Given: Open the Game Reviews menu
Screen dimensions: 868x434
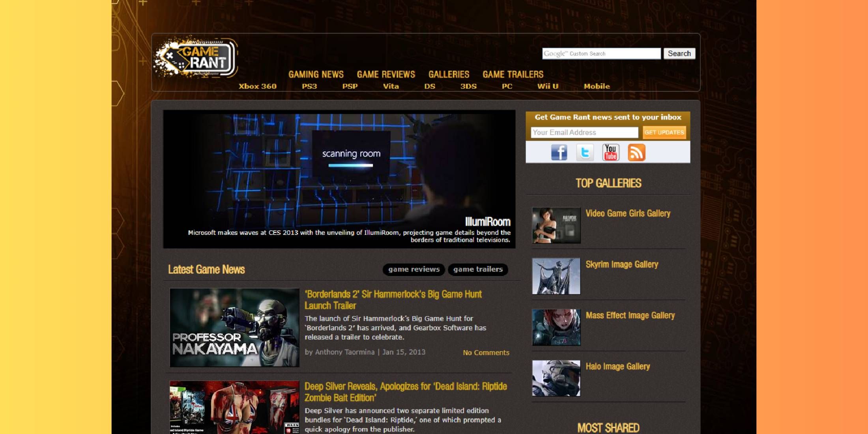Looking at the screenshot, I should coord(386,75).
